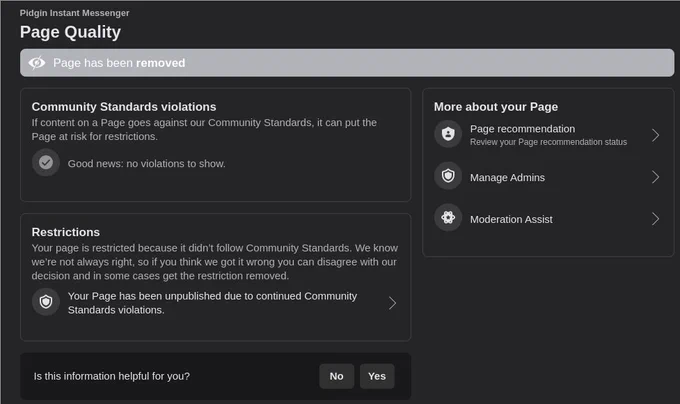
Task: Click 'Review your Page recommendation status' text
Action: coord(549,142)
